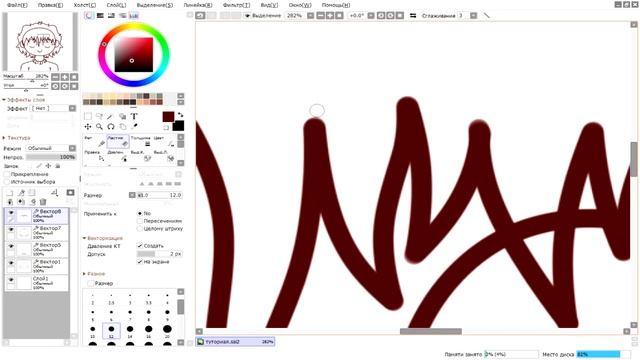Viewport: 640px width, 360px height.
Task: Select the rectangular selection tool
Action: (88, 116)
